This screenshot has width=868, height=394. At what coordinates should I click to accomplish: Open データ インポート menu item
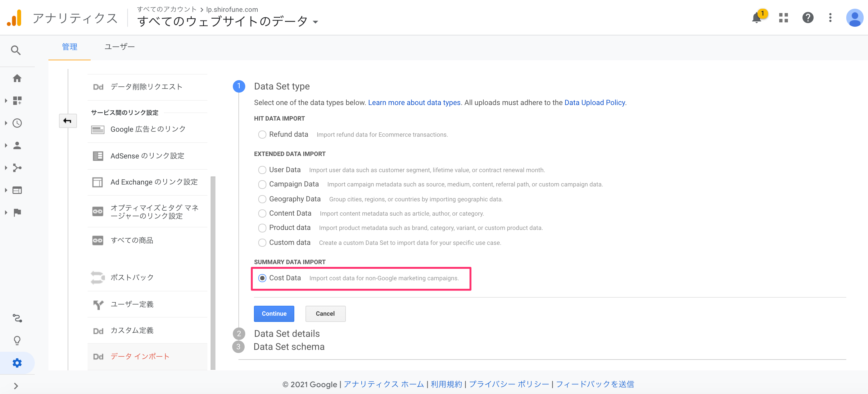147,356
